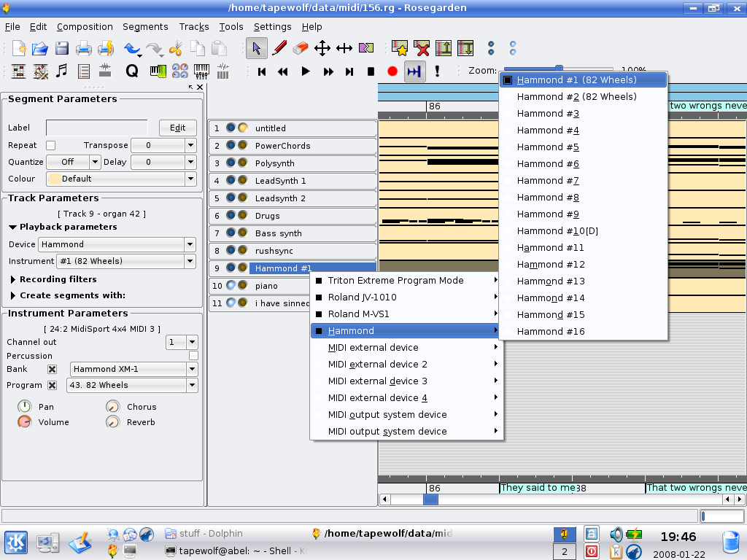Select the Move tool
This screenshot has width=747, height=560.
tap(322, 48)
